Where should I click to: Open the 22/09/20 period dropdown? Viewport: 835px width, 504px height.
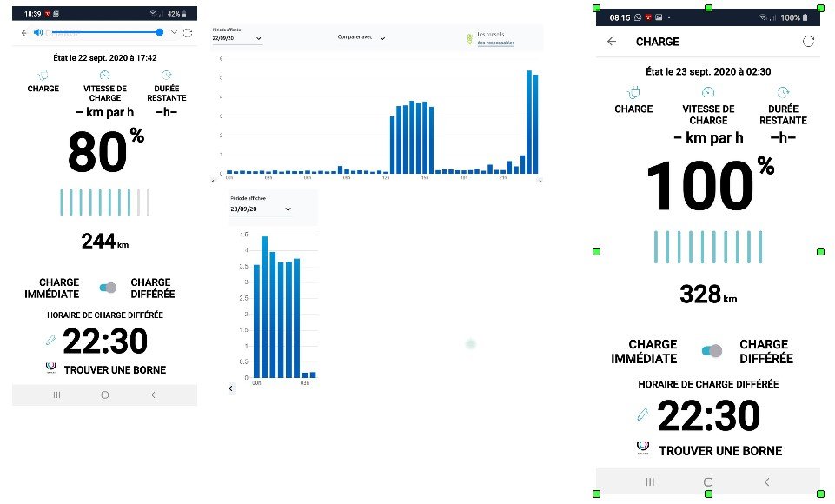click(x=236, y=38)
